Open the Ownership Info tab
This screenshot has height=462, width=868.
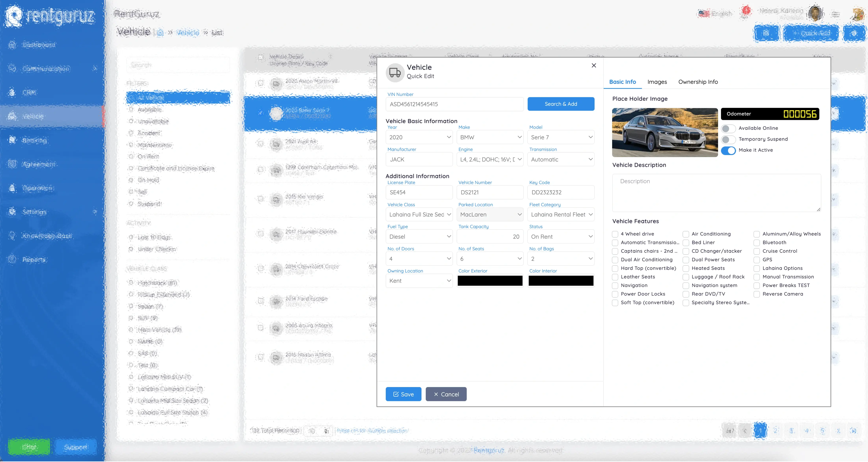click(x=698, y=82)
